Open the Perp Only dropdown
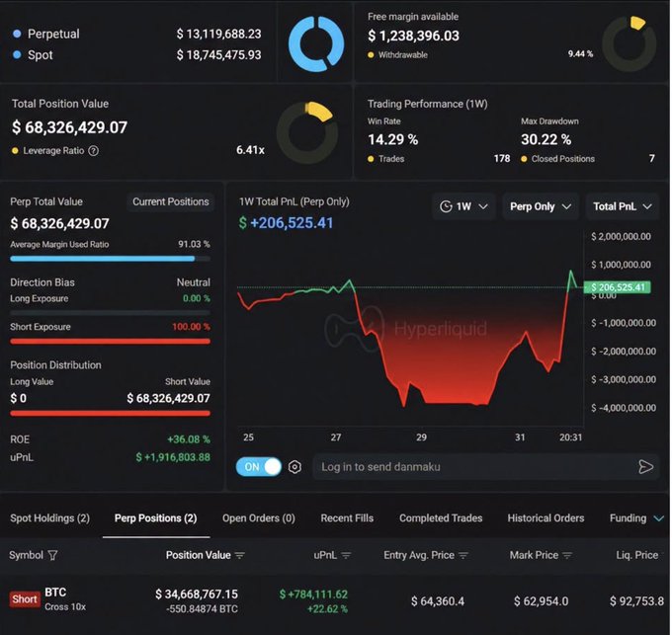672x635 pixels. (x=541, y=206)
